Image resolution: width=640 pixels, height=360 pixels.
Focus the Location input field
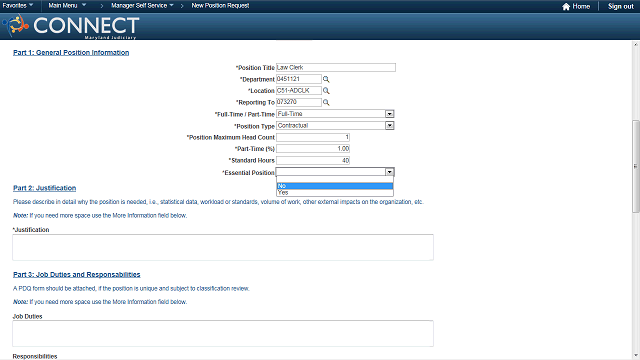pyautogui.click(x=299, y=90)
